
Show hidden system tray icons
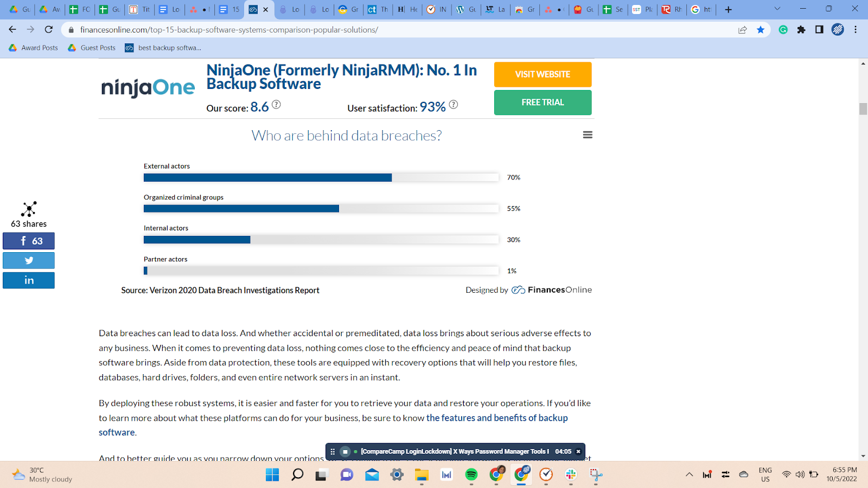(x=690, y=474)
